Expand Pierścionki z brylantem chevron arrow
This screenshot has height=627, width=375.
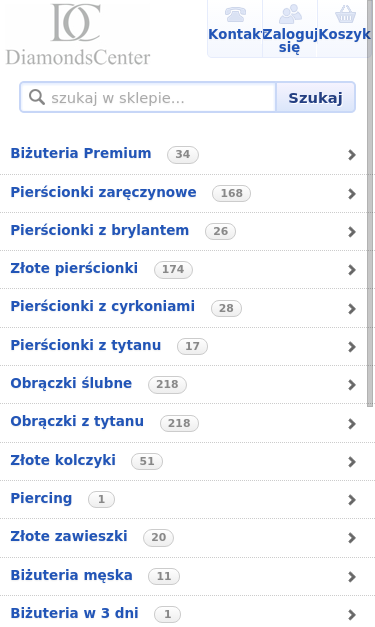point(352,232)
